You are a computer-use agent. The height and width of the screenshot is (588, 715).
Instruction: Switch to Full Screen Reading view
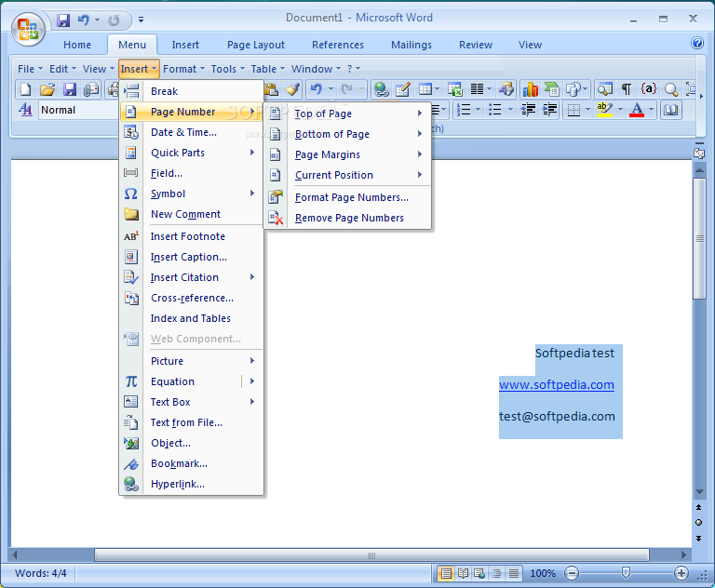(x=463, y=573)
